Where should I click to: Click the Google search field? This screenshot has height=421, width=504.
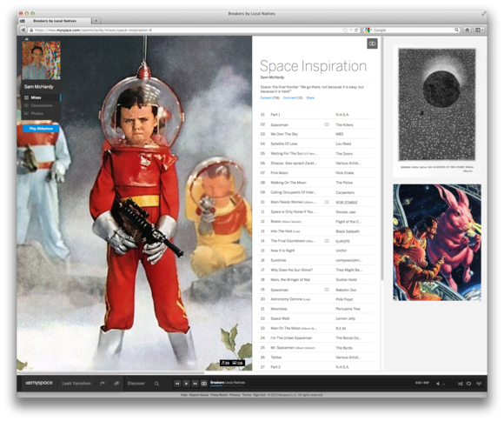413,30
